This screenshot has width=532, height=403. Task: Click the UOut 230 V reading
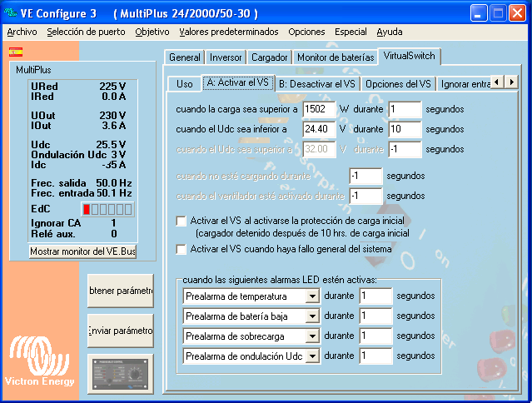(112, 116)
